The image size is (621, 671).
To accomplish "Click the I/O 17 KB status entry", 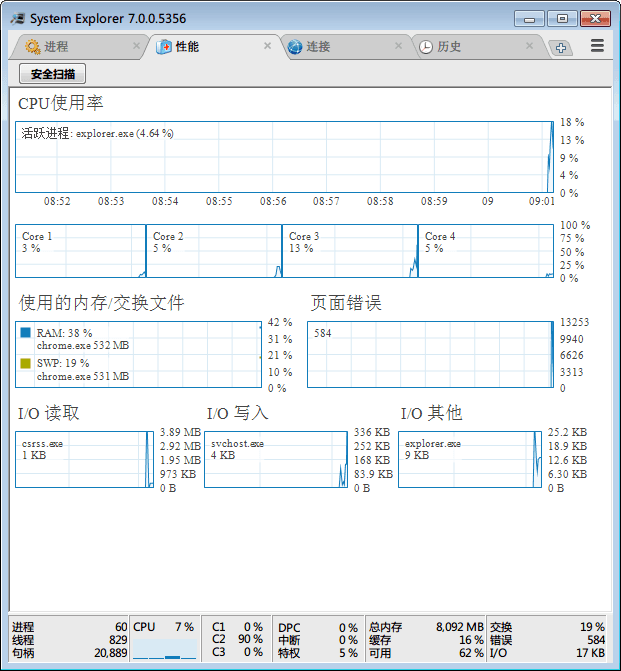I will (547, 653).
